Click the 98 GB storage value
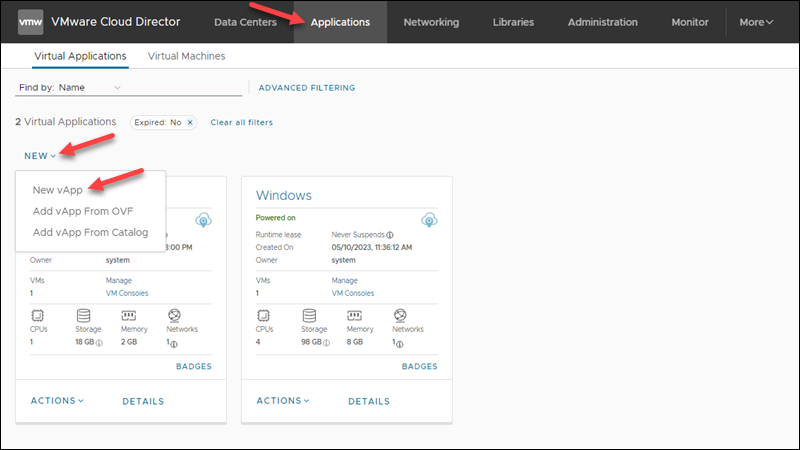Viewport: 800px width, 450px height. coord(311,342)
